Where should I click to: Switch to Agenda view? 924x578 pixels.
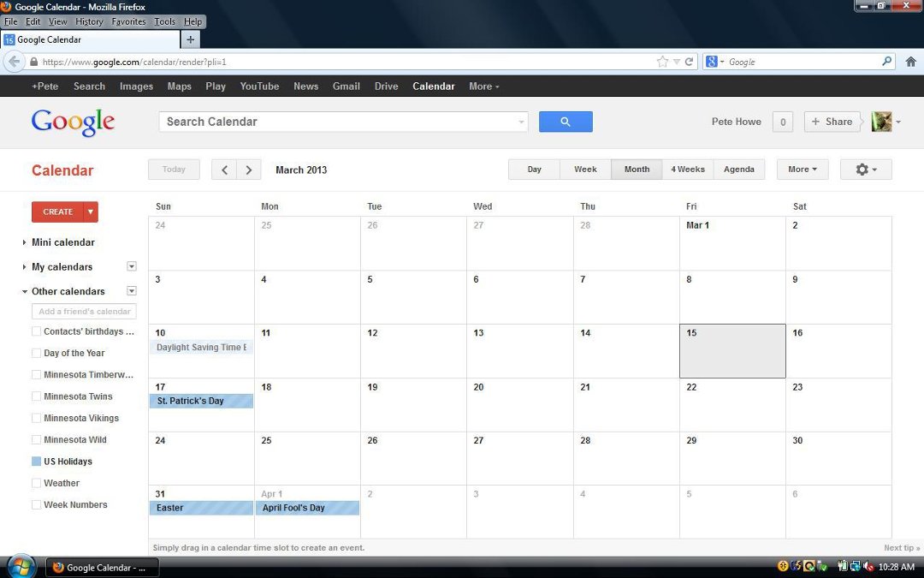pyautogui.click(x=739, y=170)
